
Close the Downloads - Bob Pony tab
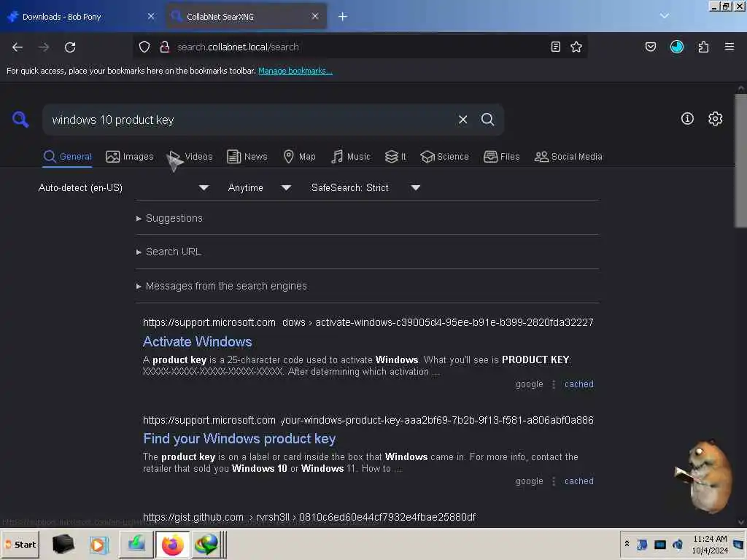(x=151, y=17)
